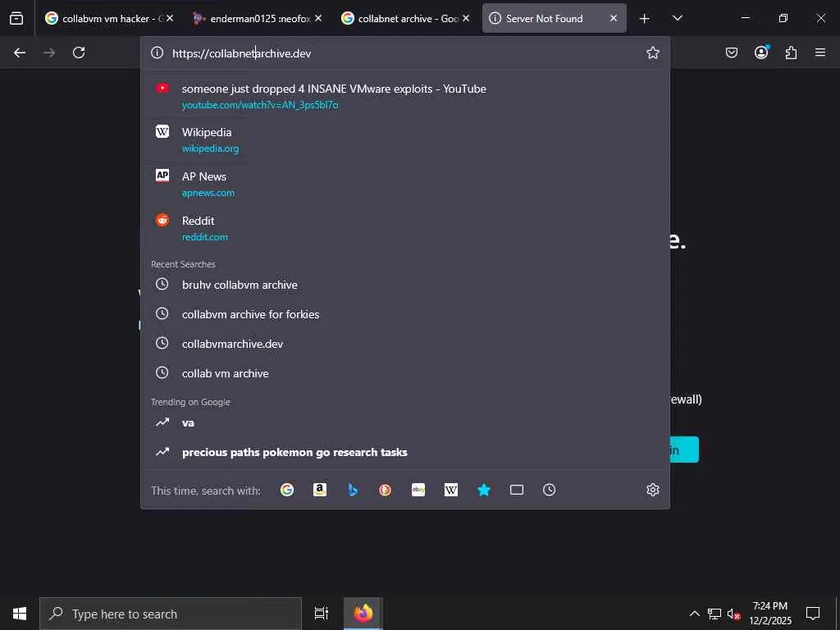
Task: Search this time with eBay icon
Action: pyautogui.click(x=418, y=490)
